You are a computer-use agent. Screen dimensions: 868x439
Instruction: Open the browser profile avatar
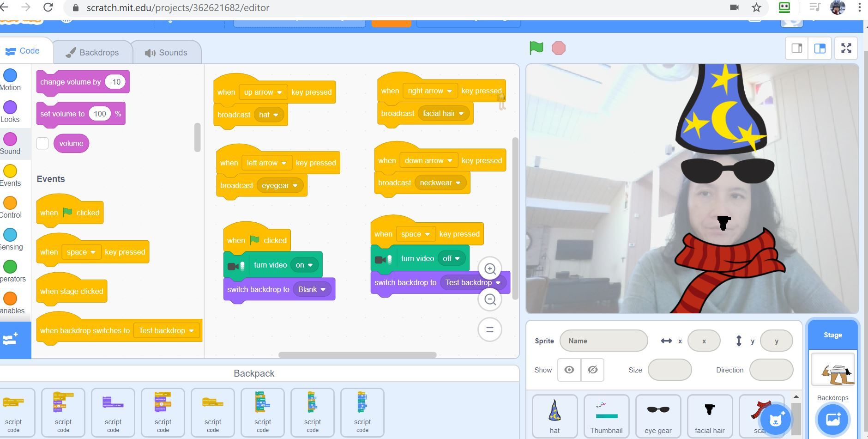click(x=838, y=7)
